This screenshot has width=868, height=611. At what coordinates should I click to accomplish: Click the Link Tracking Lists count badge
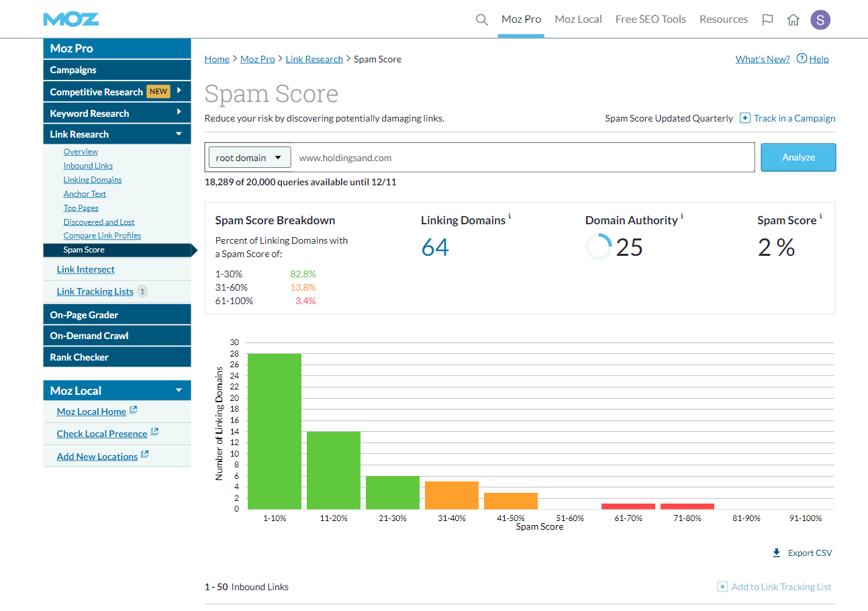[x=142, y=291]
